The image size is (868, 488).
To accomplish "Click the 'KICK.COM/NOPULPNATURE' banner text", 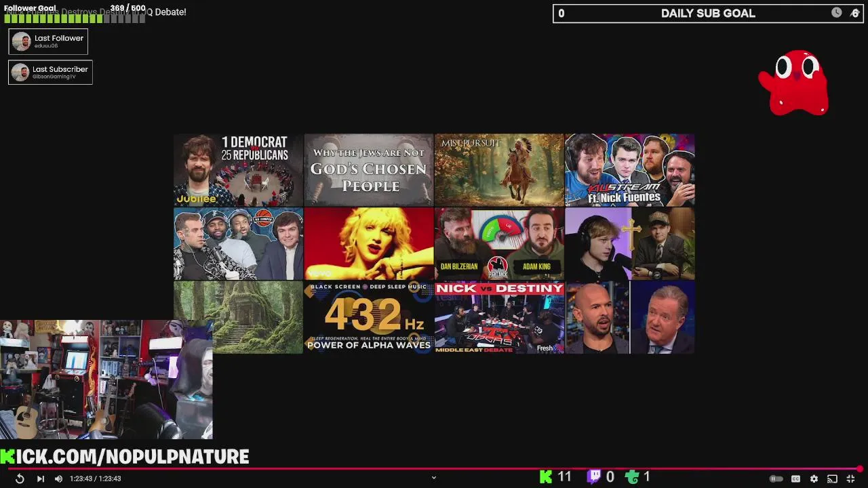I will tap(125, 457).
